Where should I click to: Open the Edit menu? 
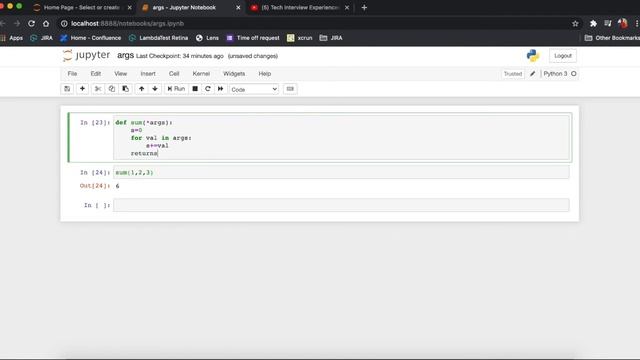(96, 74)
